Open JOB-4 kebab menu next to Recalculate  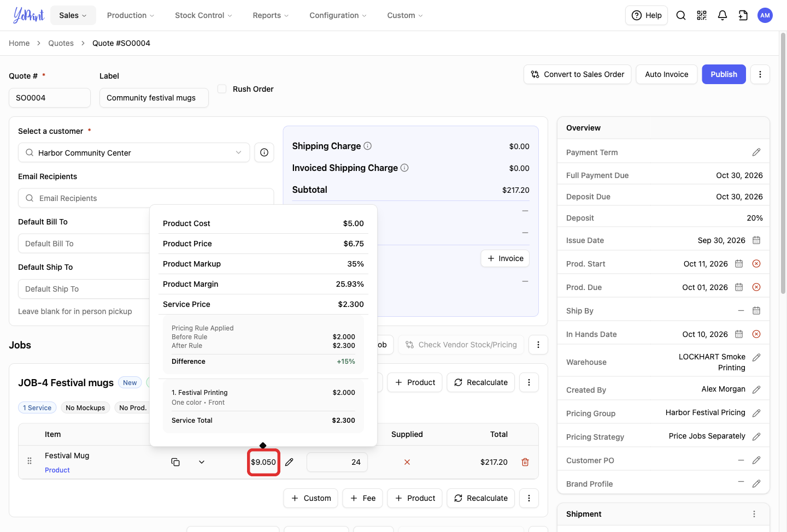pos(529,382)
